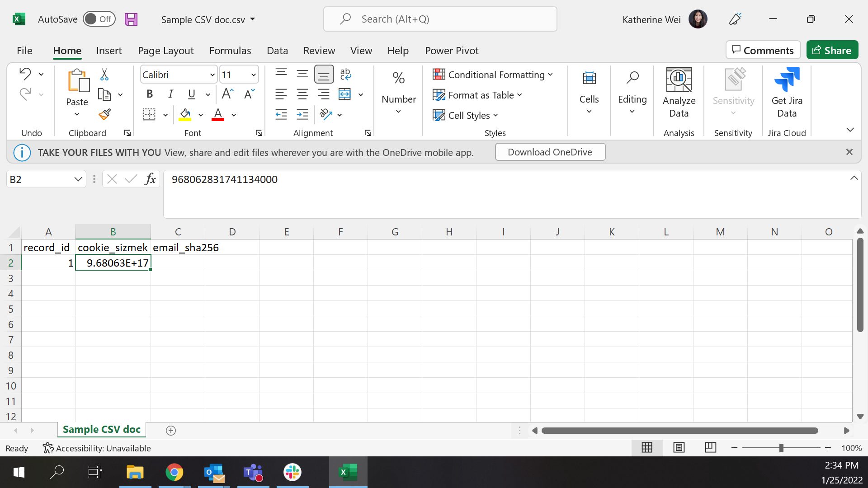Open the font name dropdown

(212, 74)
